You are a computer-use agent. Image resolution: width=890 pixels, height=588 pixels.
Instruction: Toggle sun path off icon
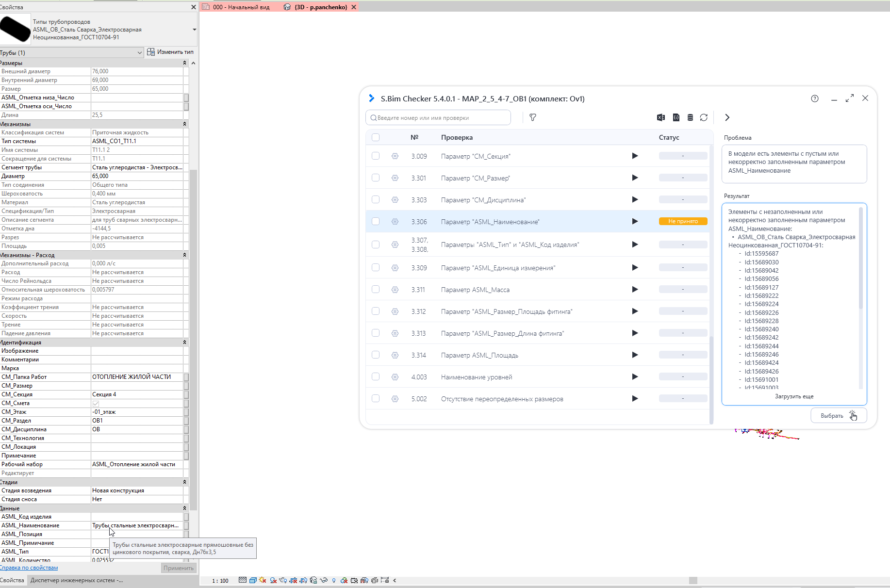[x=263, y=580]
